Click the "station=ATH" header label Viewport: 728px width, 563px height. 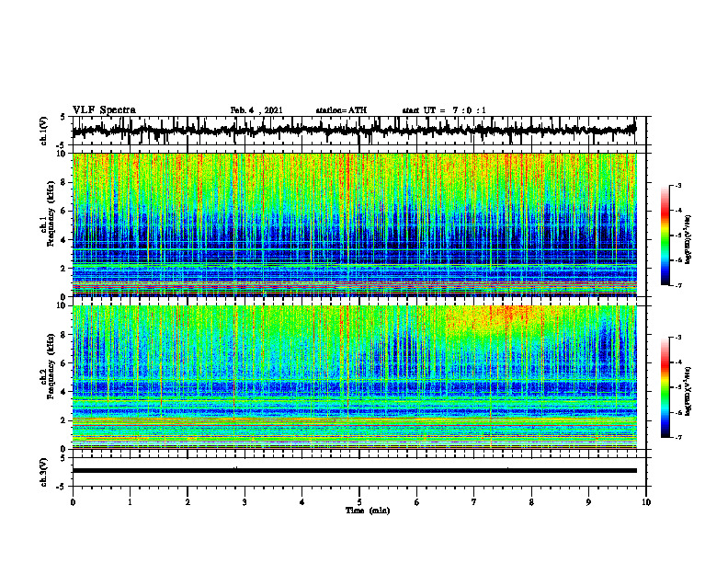pos(341,110)
